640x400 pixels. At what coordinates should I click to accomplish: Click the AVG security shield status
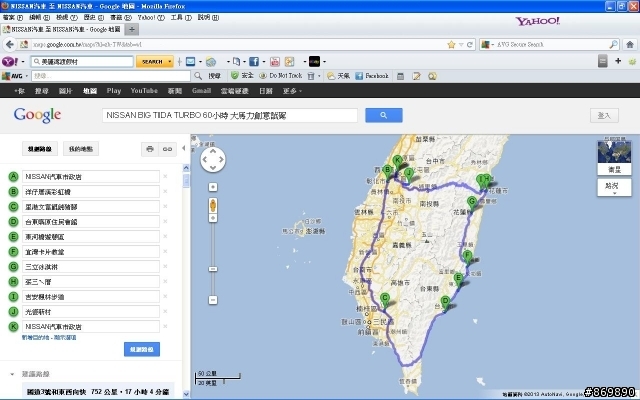[x=242, y=76]
